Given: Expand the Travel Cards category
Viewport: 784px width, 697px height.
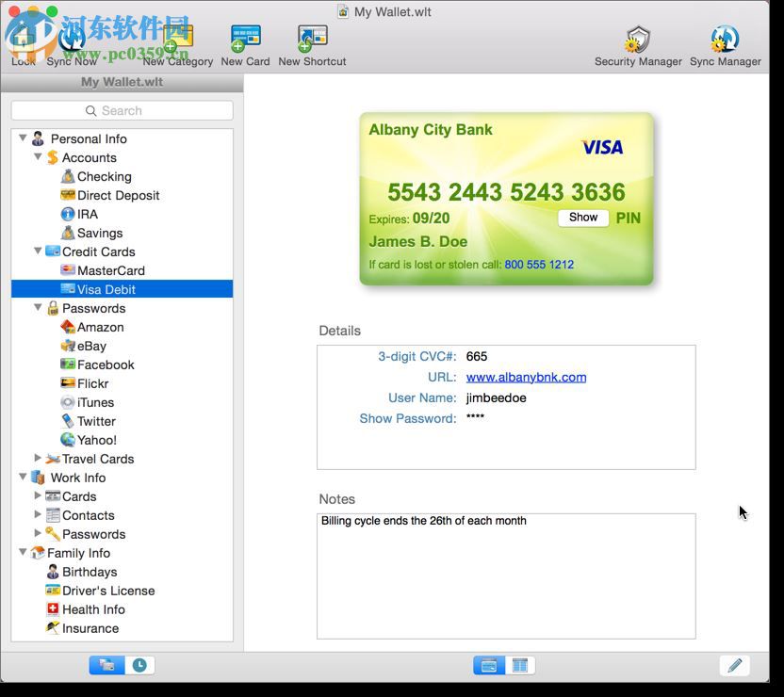Looking at the screenshot, I should [x=38, y=459].
